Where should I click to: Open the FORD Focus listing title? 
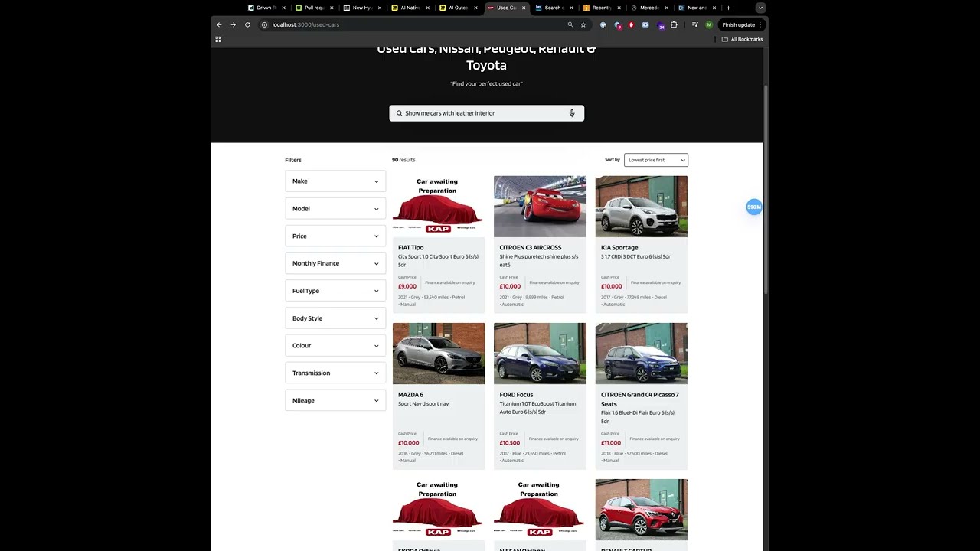pos(516,395)
